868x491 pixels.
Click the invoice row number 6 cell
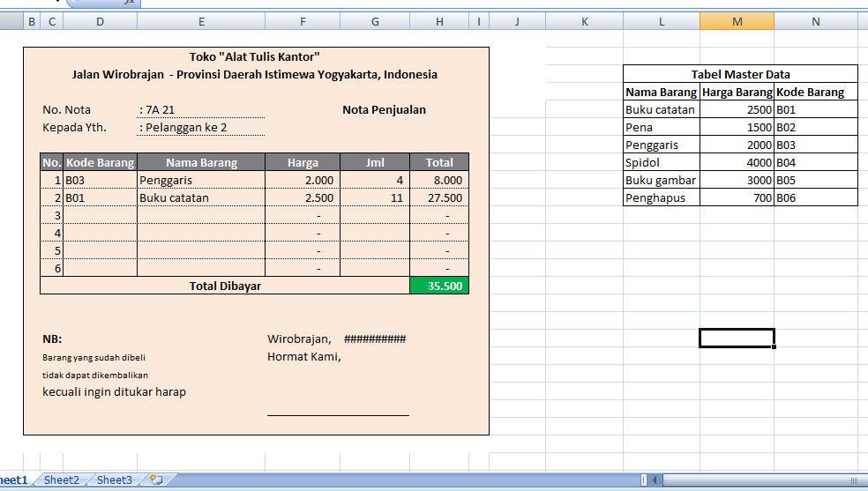point(52,269)
